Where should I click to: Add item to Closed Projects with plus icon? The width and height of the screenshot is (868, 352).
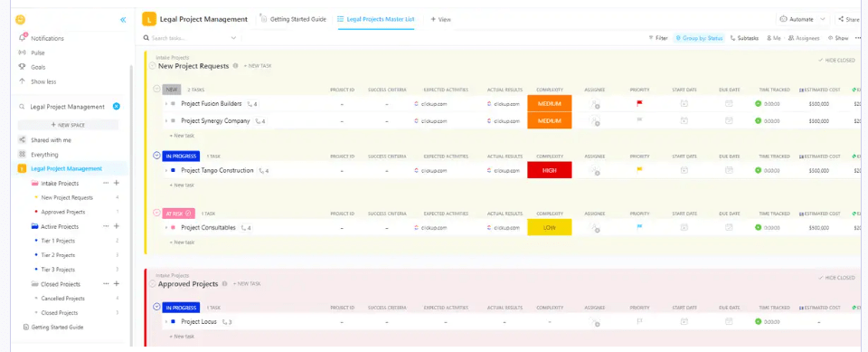click(x=117, y=284)
